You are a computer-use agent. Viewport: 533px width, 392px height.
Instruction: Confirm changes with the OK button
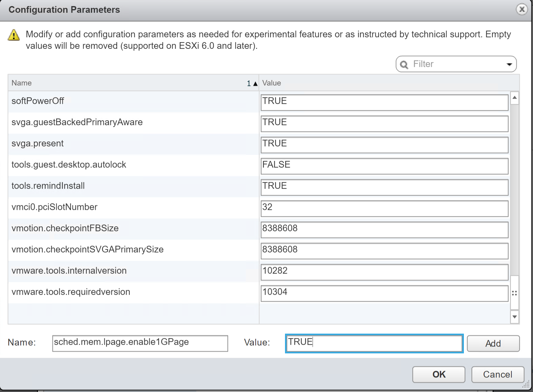point(438,374)
